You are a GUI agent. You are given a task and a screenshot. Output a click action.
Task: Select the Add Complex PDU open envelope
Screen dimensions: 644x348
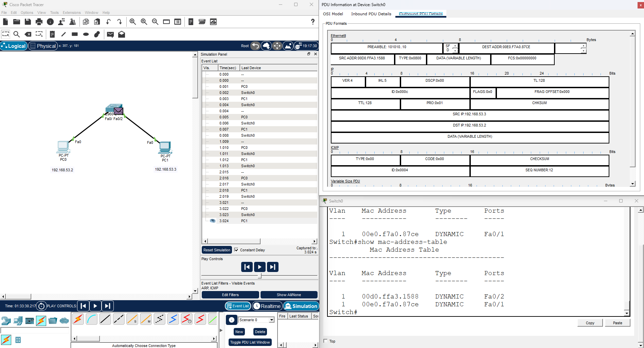122,34
